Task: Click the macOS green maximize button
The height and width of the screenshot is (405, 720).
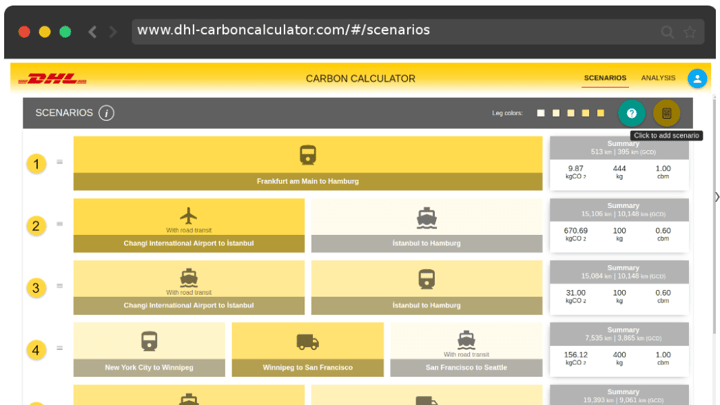Action: point(65,32)
